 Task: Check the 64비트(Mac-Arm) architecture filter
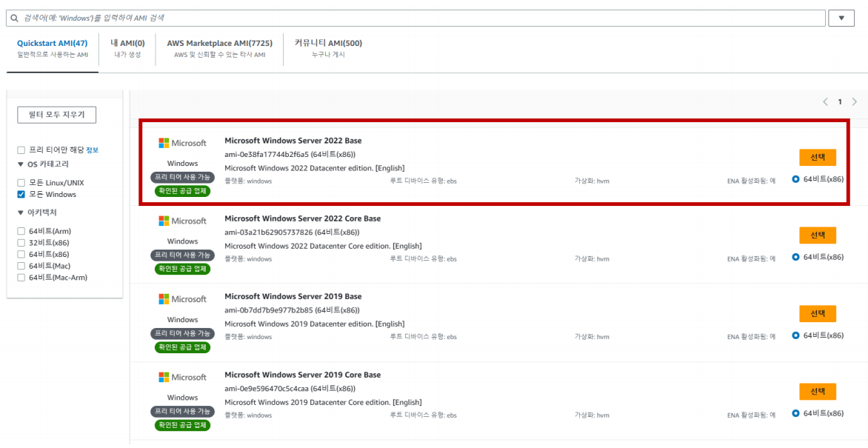click(x=21, y=278)
